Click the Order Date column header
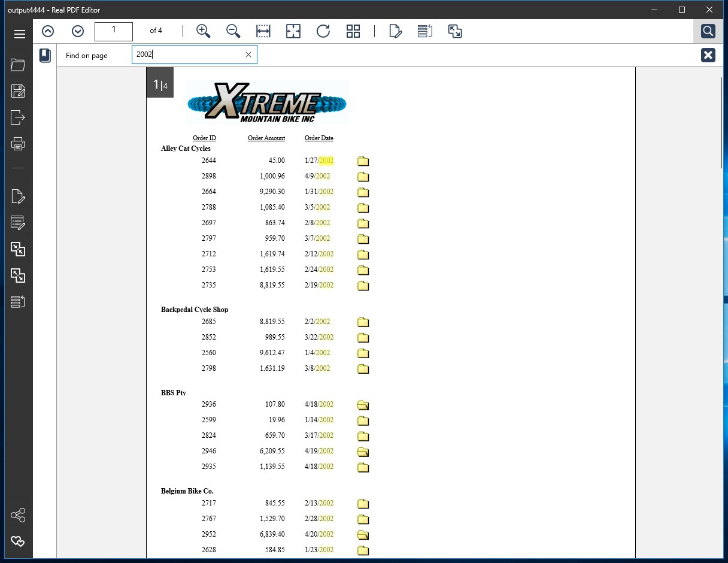 click(x=319, y=138)
